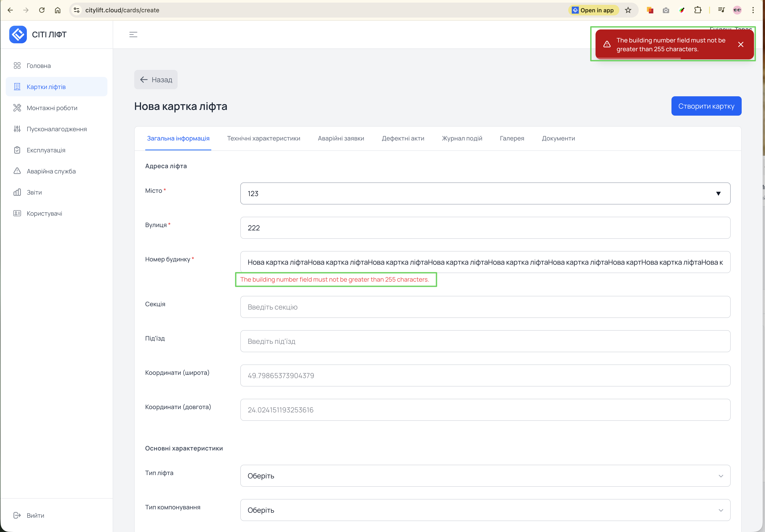The height and width of the screenshot is (532, 765).
Task: Click the Секція input field
Action: pyautogui.click(x=485, y=307)
